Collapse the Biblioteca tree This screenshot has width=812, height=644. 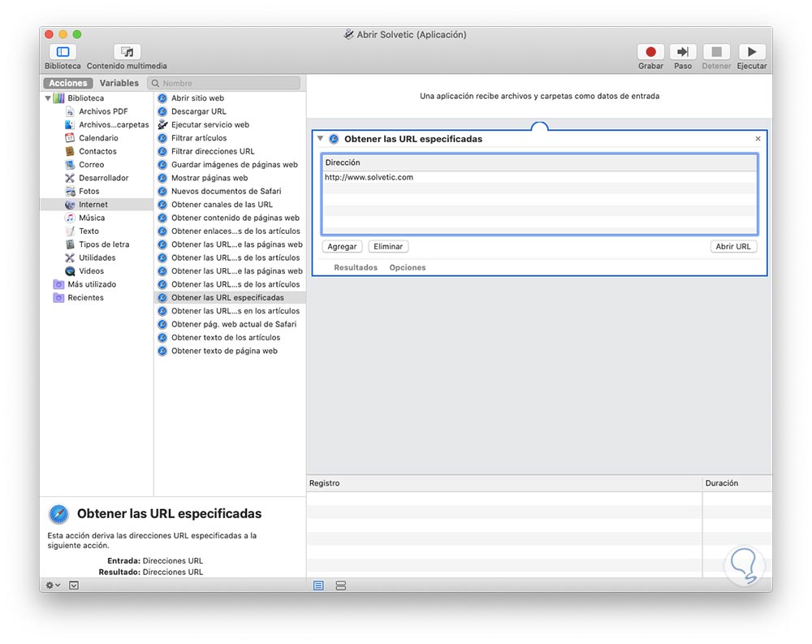click(x=48, y=98)
